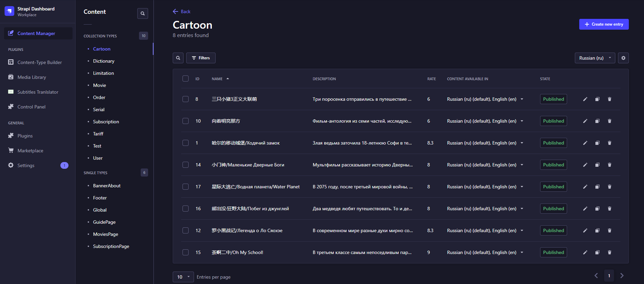Expand locales list for entry ID 17

(522, 187)
